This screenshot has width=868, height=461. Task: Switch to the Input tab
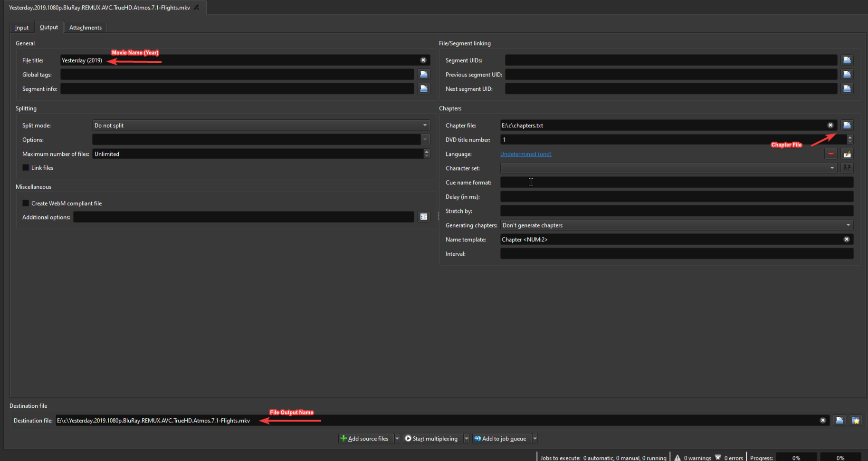[x=22, y=28]
